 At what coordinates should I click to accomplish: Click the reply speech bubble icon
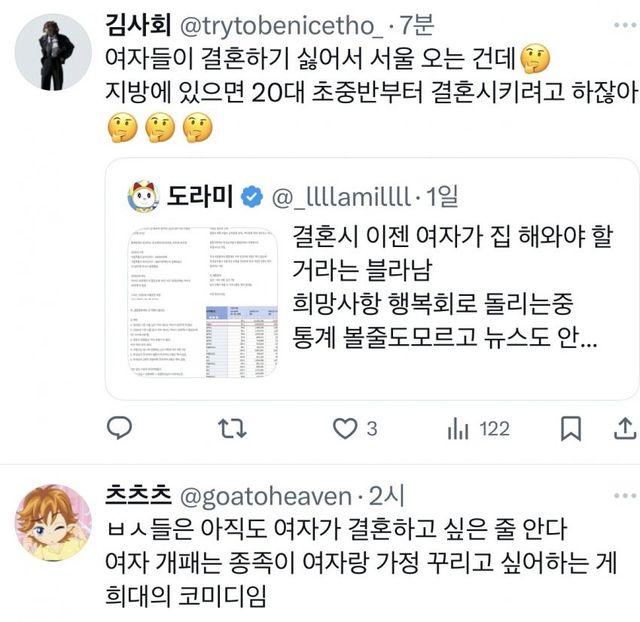[119, 428]
